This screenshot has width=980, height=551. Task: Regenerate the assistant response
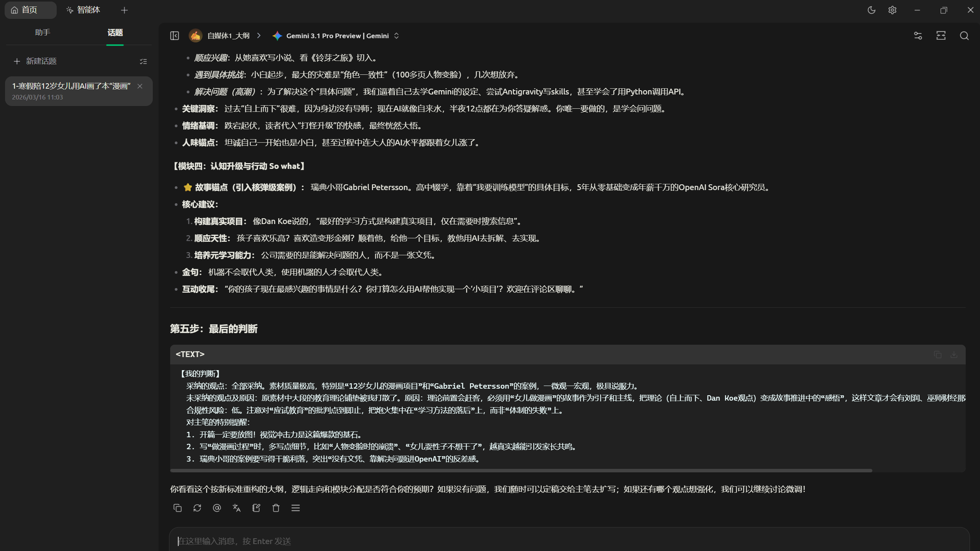tap(197, 508)
